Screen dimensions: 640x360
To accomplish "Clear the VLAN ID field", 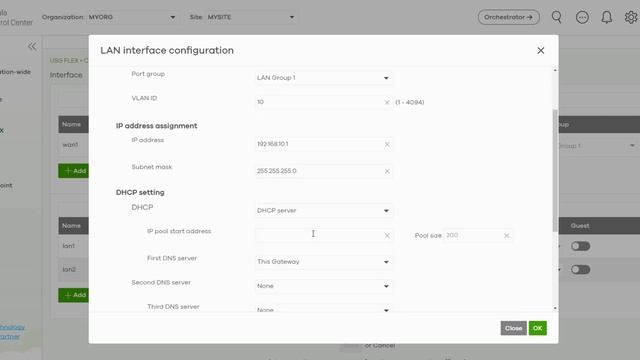I will (x=387, y=102).
